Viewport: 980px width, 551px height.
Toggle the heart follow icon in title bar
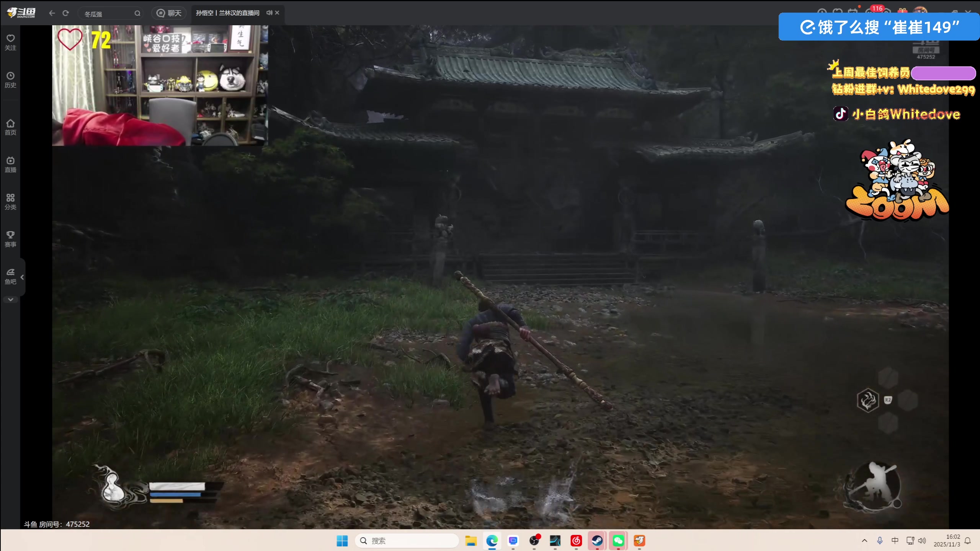coord(837,10)
